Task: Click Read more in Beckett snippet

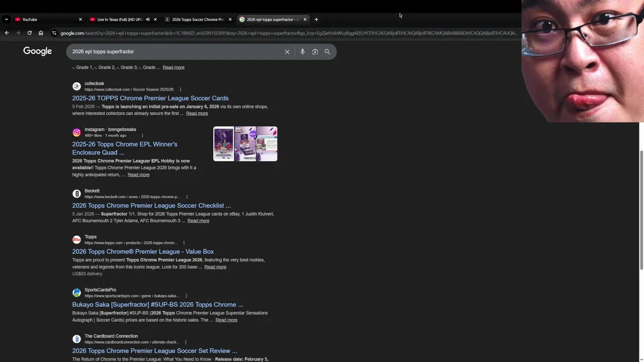Action: point(198,221)
